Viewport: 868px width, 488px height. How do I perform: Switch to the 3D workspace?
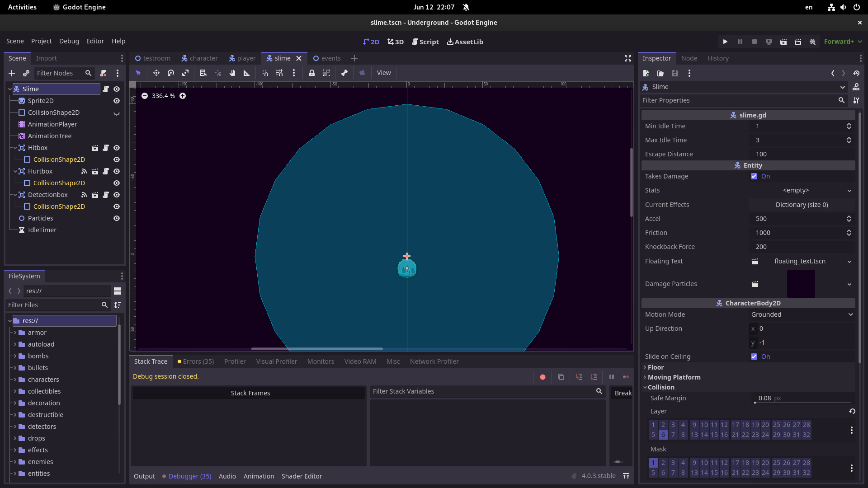[x=395, y=42]
